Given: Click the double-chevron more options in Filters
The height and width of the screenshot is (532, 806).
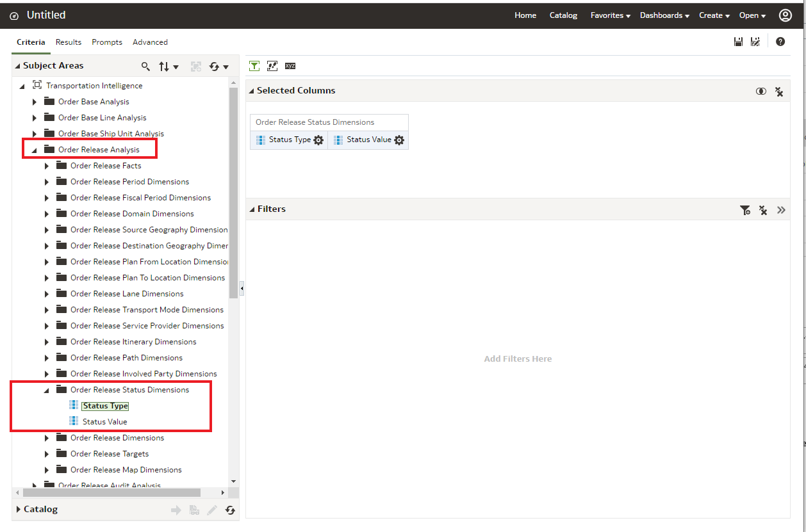Looking at the screenshot, I should pyautogui.click(x=781, y=209).
